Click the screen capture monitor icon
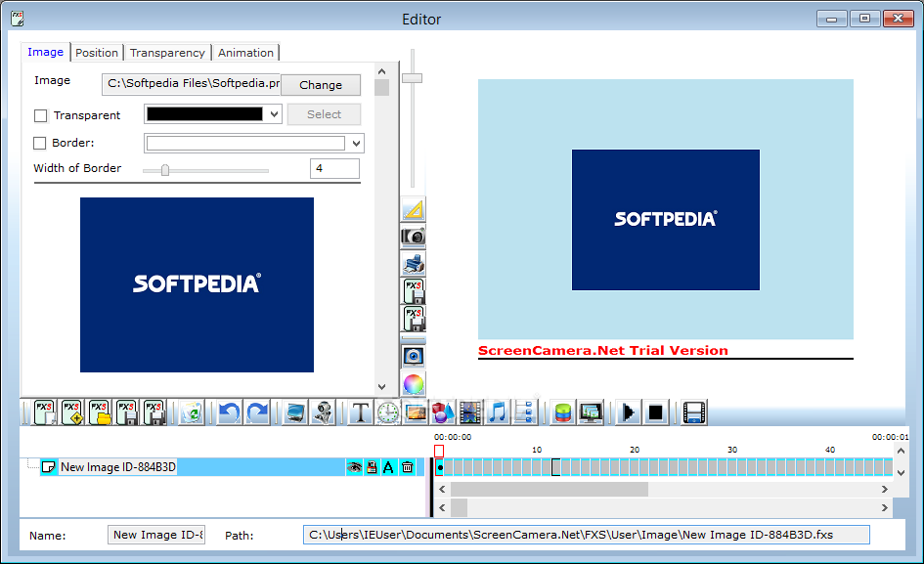Screen dimensions: 924x564 pyautogui.click(x=294, y=412)
